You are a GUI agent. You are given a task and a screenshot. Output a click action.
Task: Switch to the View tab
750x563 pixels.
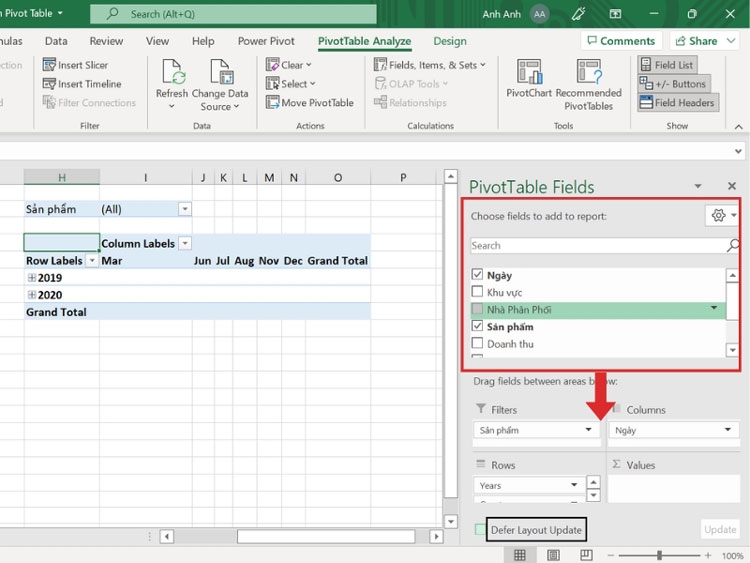coord(157,41)
